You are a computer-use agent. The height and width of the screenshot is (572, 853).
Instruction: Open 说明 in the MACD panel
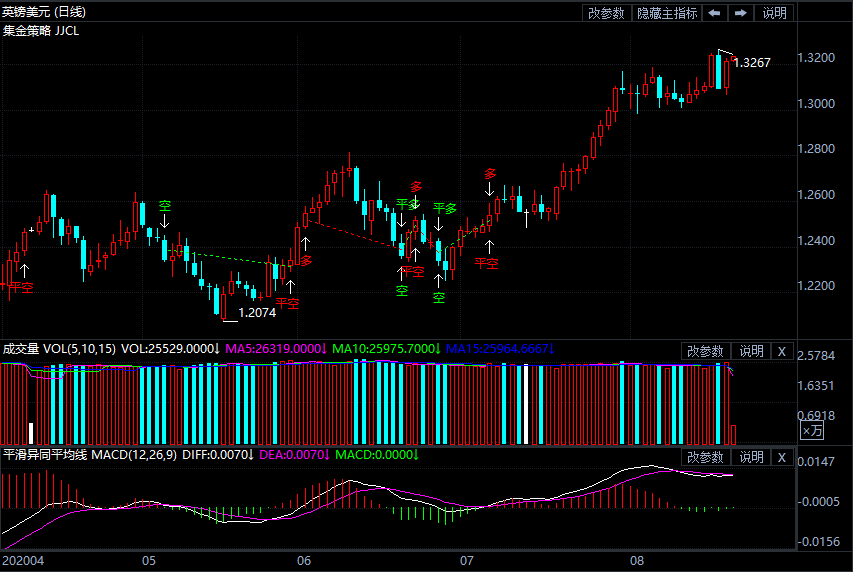[751, 457]
